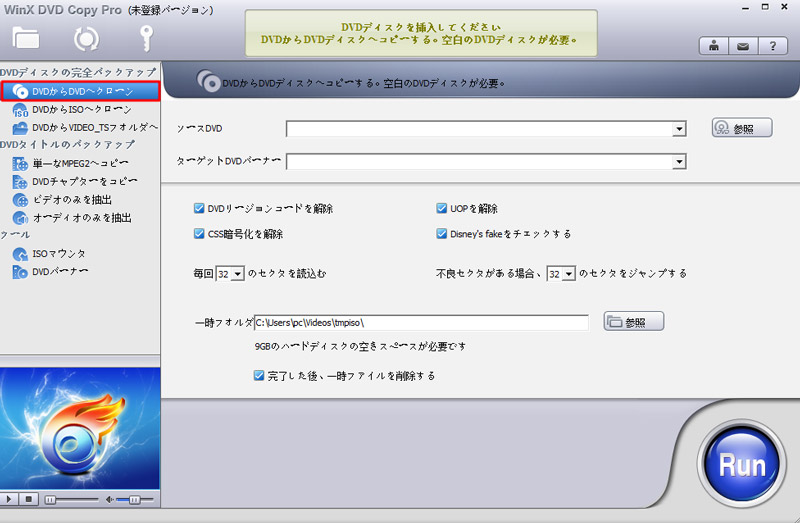
Task: Minimize the WinX DVD Copy Pro window
Action: pos(745,8)
